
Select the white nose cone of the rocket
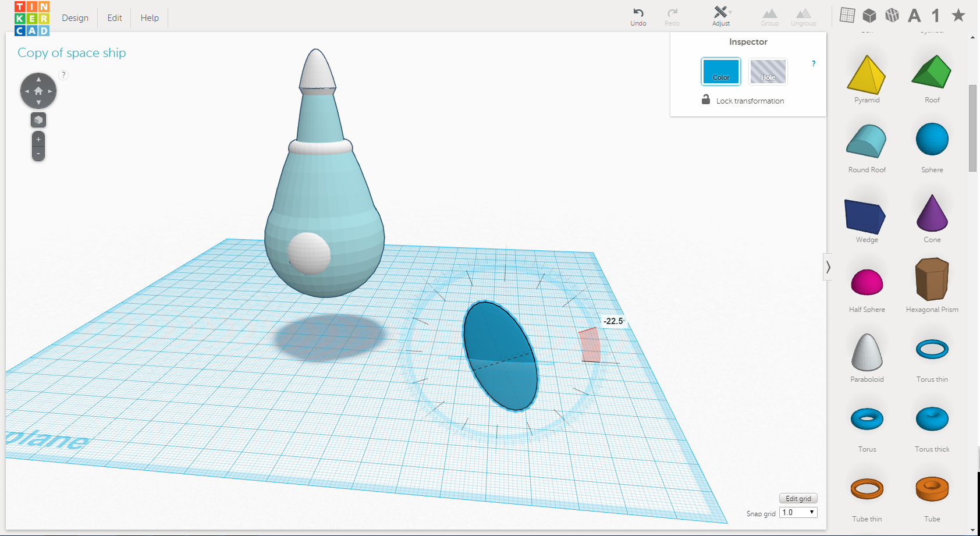pos(317,70)
